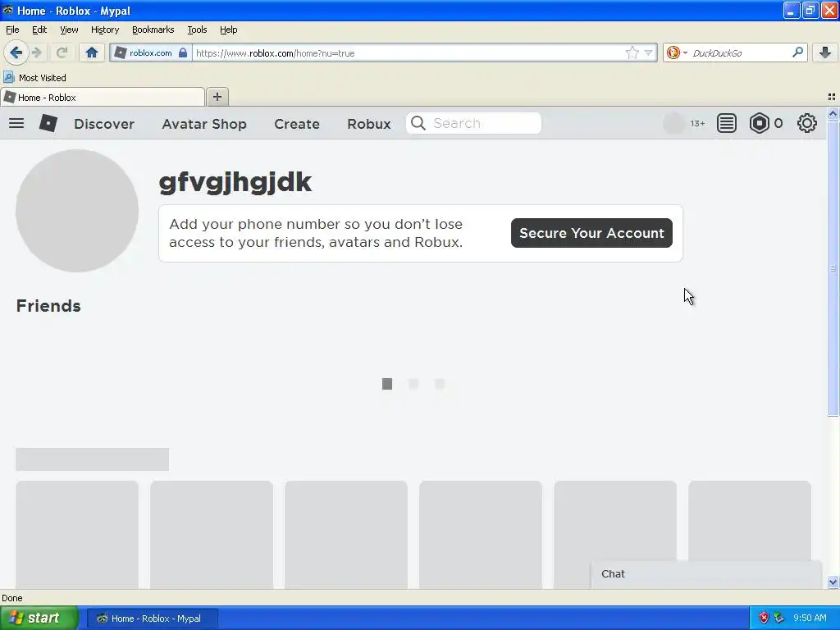Open the DuckDuckGo search engine selector
This screenshot has width=840, height=630.
click(677, 52)
